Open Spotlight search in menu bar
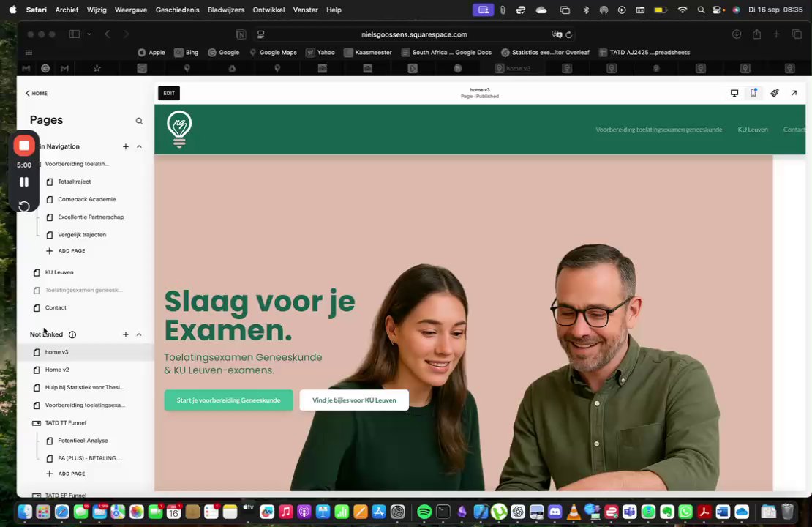The image size is (812, 527). 701,10
